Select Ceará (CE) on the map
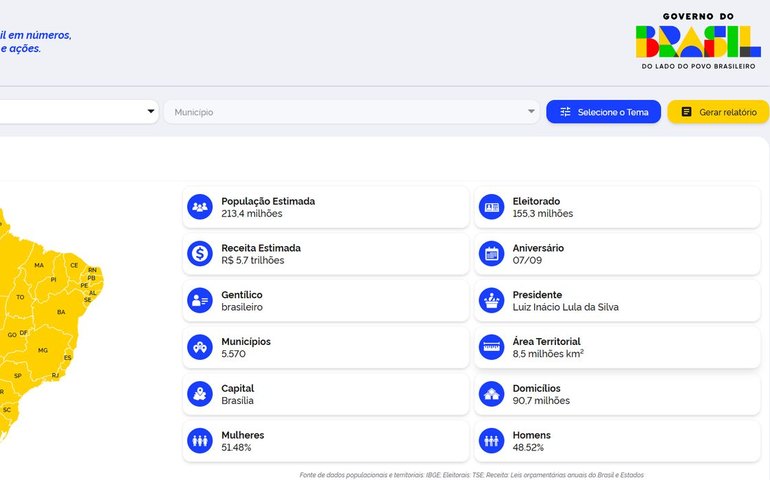Image resolution: width=770 pixels, height=480 pixels. pyautogui.click(x=74, y=265)
